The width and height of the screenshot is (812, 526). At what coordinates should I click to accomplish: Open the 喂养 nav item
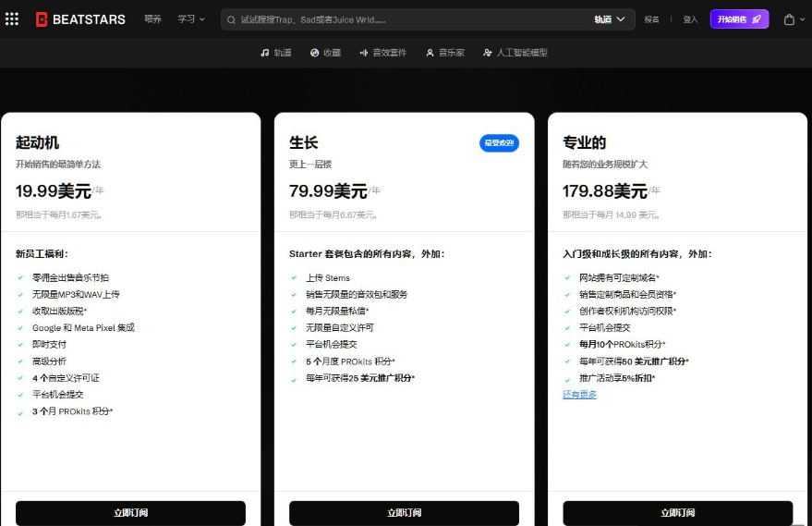[x=152, y=19]
